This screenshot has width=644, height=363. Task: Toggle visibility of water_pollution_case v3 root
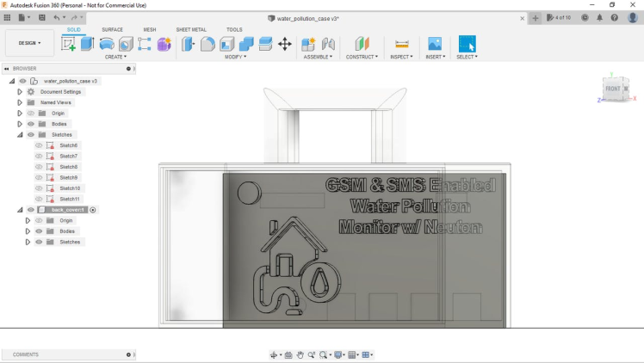(x=23, y=81)
